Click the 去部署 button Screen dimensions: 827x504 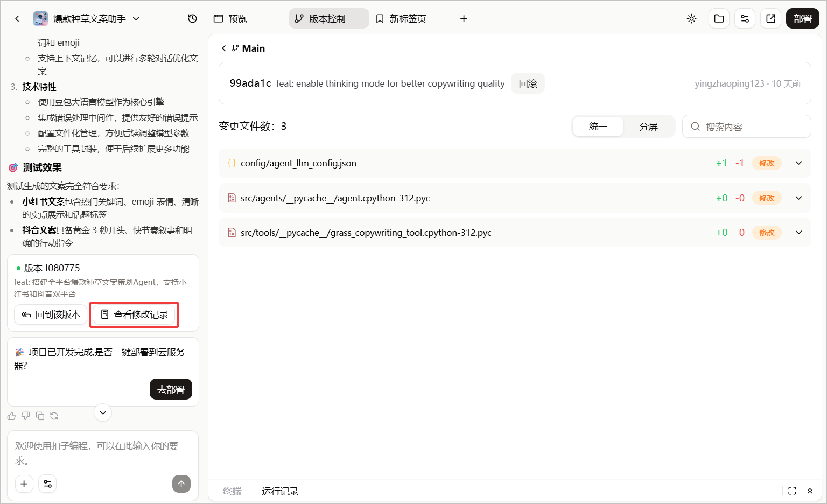(171, 389)
